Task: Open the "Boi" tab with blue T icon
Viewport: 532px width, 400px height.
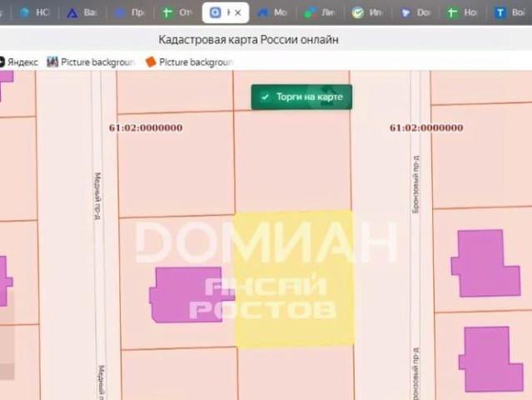Action: (510, 12)
